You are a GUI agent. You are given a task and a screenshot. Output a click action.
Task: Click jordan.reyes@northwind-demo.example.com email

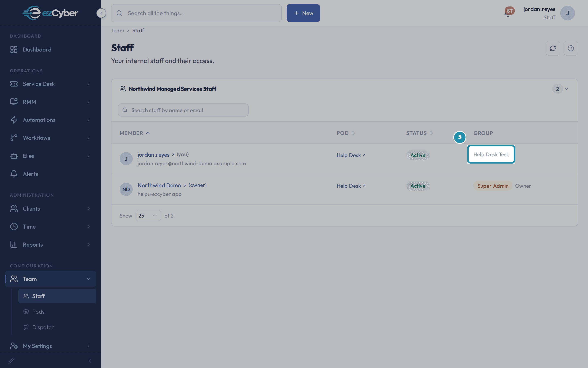[192, 163]
